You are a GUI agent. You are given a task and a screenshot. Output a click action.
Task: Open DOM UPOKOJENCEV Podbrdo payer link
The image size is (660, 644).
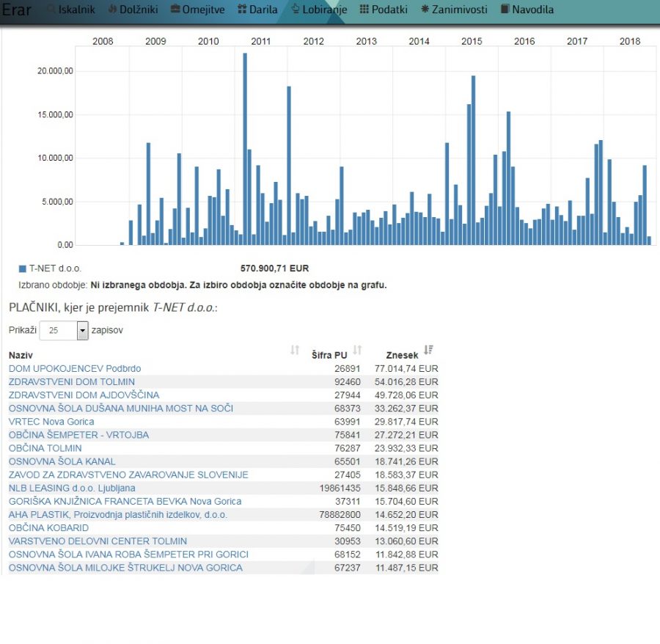point(75,369)
